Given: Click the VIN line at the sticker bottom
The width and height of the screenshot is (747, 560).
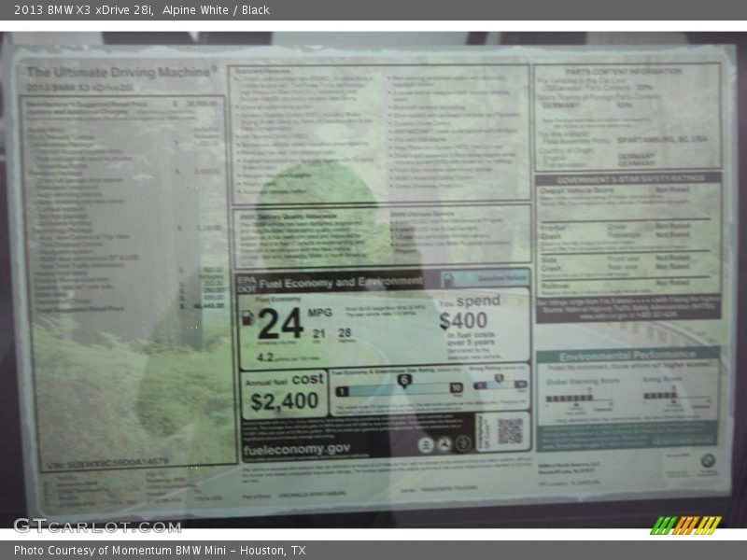Looking at the screenshot, I should click(x=107, y=463).
